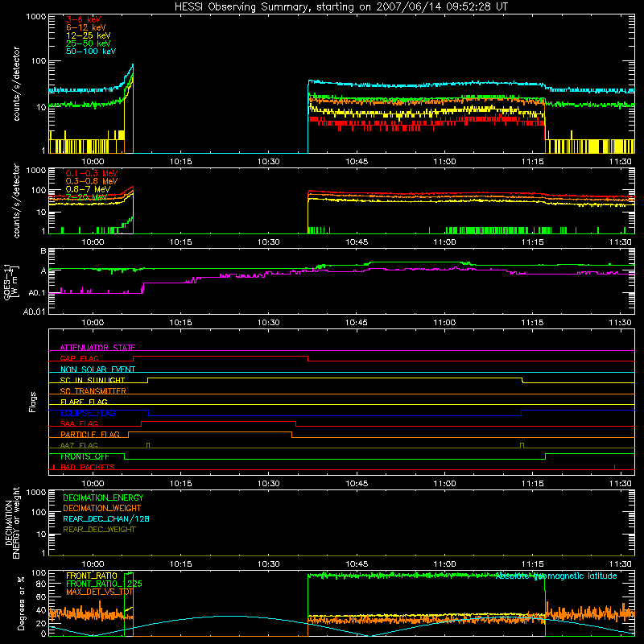The height and width of the screenshot is (644, 644).
Task: Select the PARTICLE_FLAG label
Action: pos(90,434)
